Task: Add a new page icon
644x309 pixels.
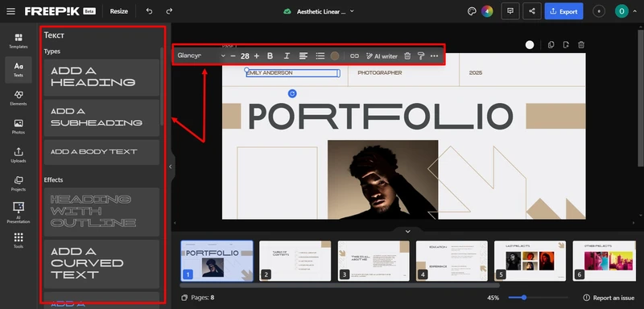Action: (x=566, y=45)
